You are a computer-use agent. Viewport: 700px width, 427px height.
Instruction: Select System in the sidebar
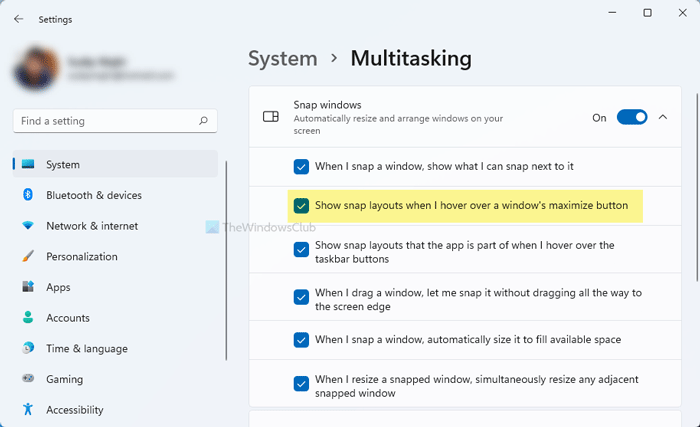pos(63,164)
